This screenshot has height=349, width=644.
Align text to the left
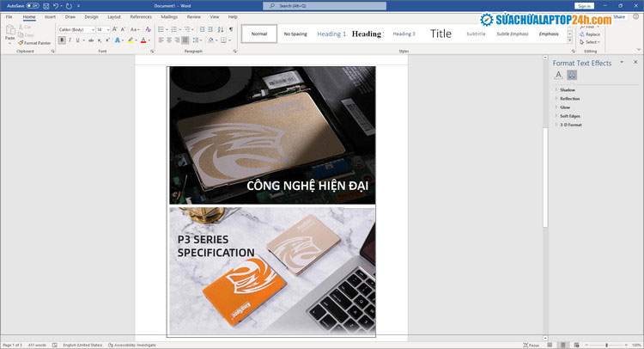[161, 40]
